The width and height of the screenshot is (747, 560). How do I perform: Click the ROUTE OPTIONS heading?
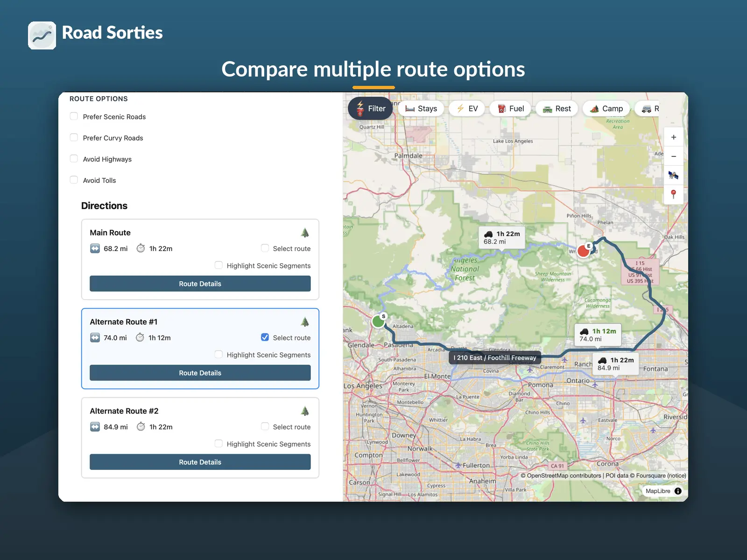point(99,99)
